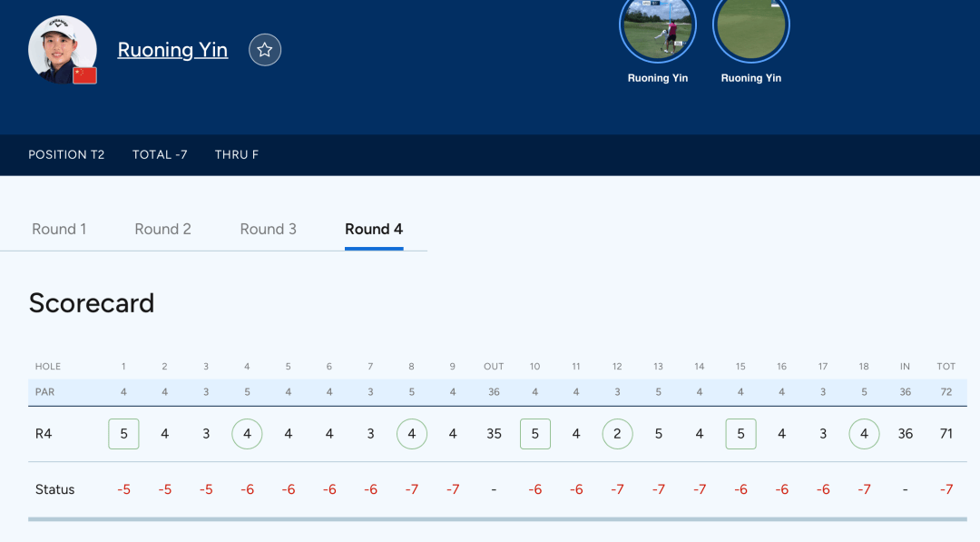980x542 pixels.
Task: Favorite Ruoning Yin with the star icon
Action: (x=265, y=50)
